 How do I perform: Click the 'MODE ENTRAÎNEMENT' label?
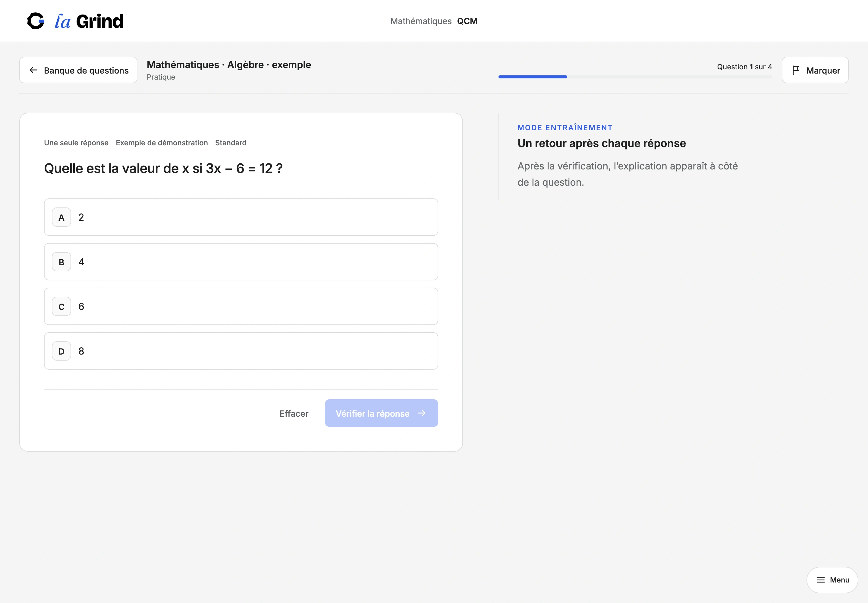[x=565, y=128]
